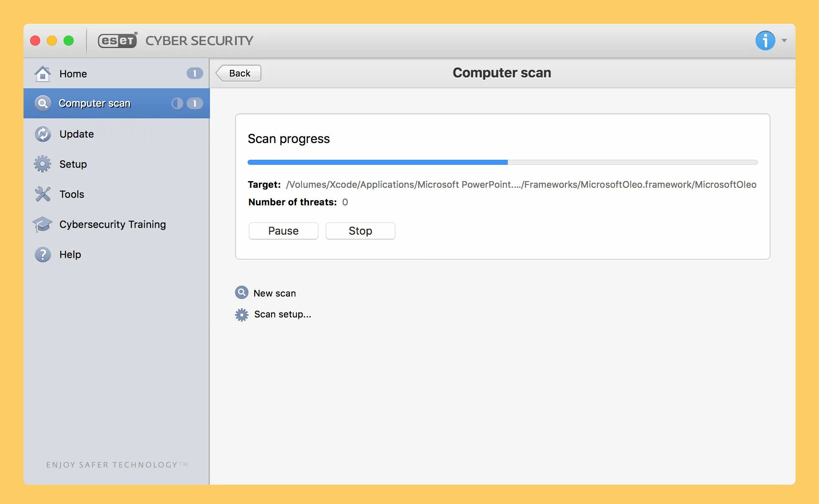The height and width of the screenshot is (504, 819).
Task: Click the half-circle scan progress indicator
Action: tap(177, 103)
